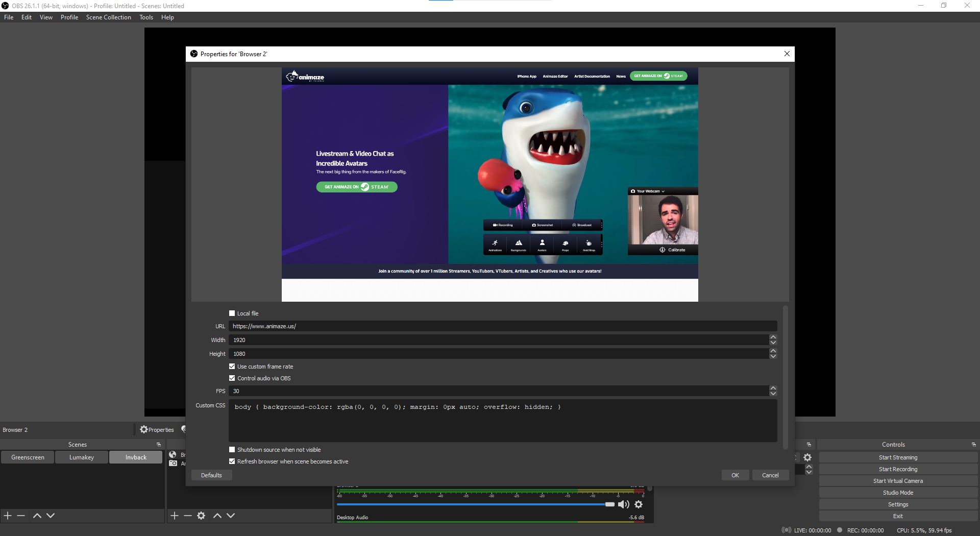Pop out the Controls dock
This screenshot has height=536, width=980.
[973, 445]
